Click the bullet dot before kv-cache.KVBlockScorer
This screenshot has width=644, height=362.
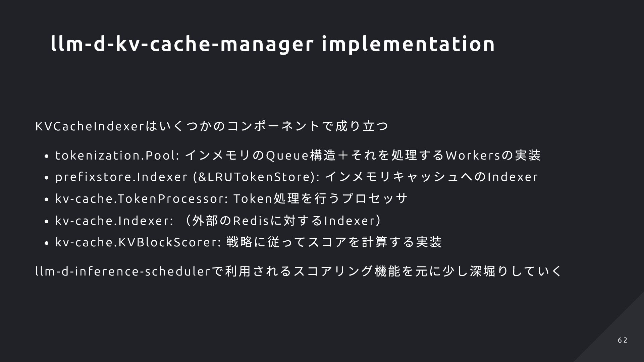click(x=47, y=243)
